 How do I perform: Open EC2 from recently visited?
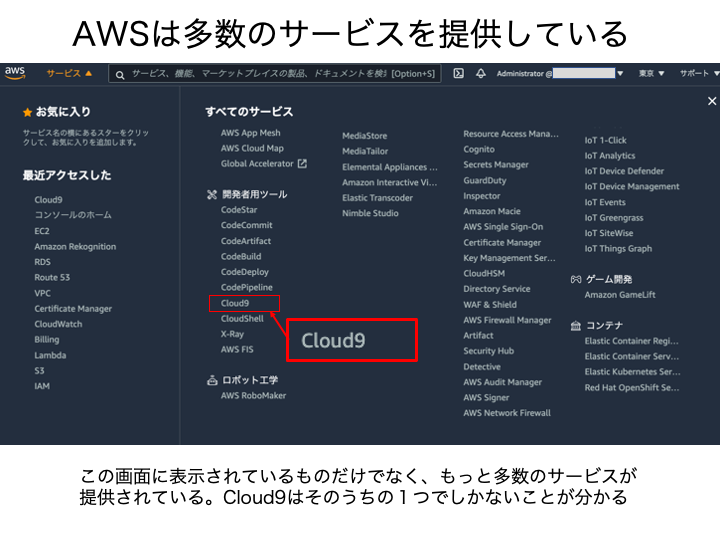click(42, 231)
